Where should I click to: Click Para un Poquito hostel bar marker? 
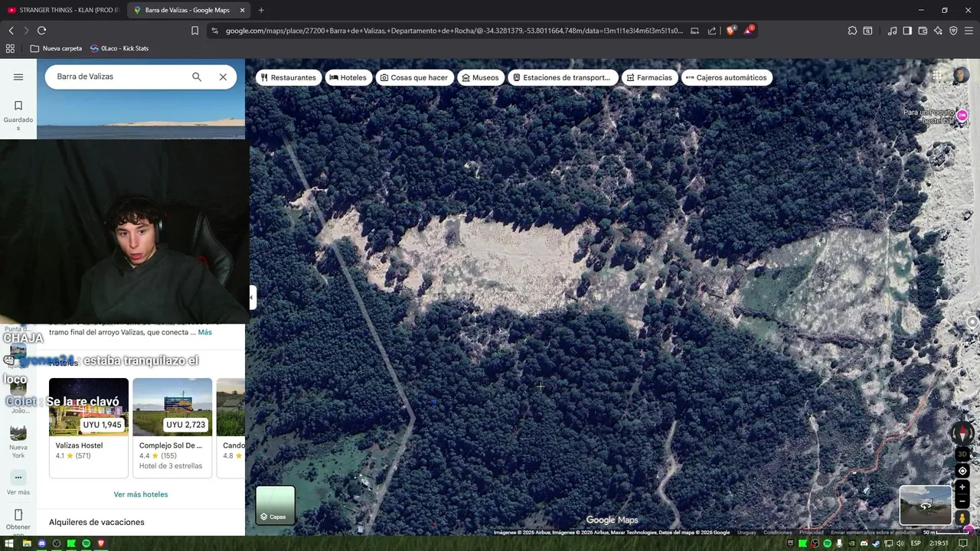tap(962, 116)
